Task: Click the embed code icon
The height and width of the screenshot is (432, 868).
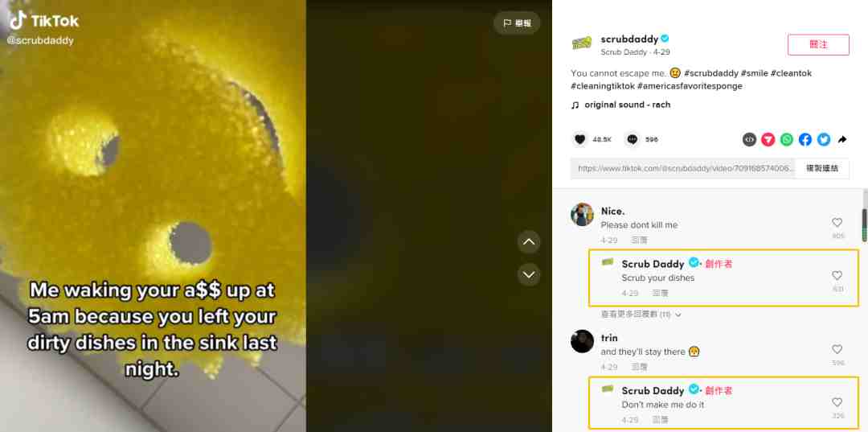Action: click(749, 139)
